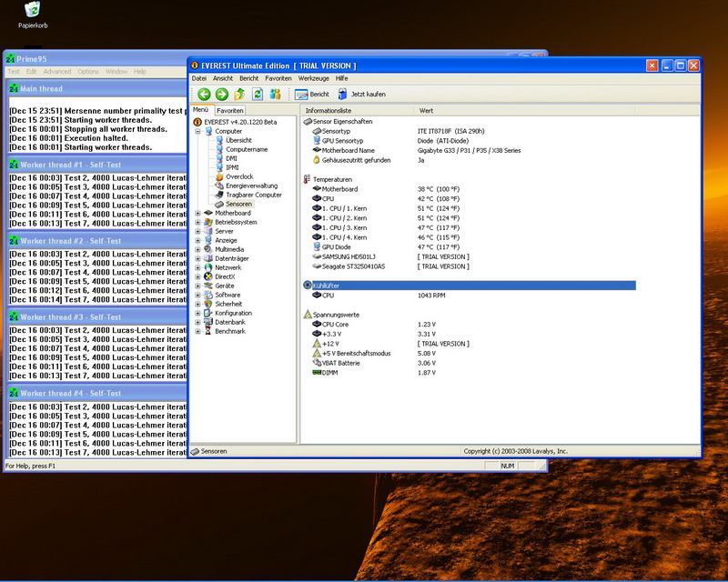
Task: Click the Up-level arrow icon in EVEREST toolbar
Action: tap(239, 95)
